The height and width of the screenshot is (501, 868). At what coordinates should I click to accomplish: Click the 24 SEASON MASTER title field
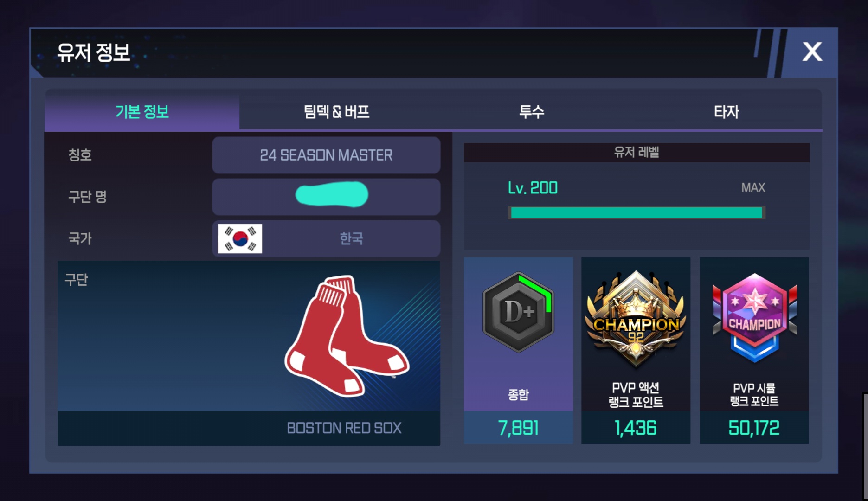326,155
